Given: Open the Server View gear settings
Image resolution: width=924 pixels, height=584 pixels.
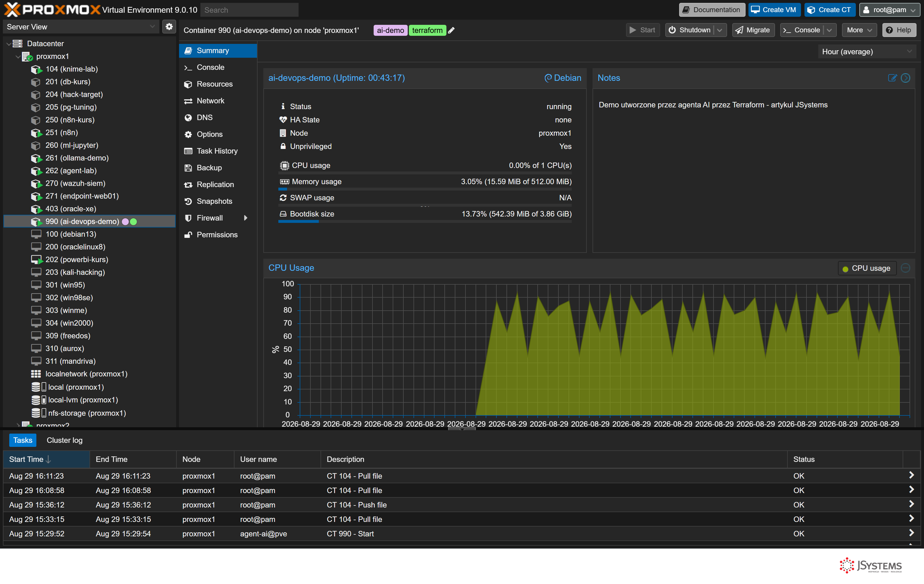Looking at the screenshot, I should coord(169,27).
